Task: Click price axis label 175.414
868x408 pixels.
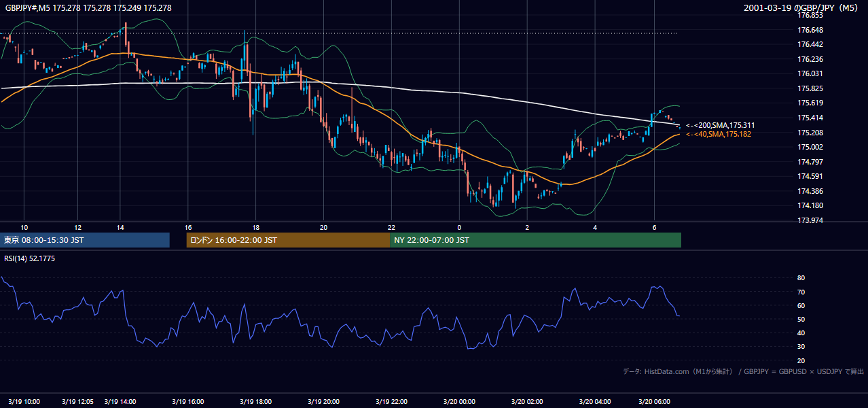Action: [x=810, y=118]
